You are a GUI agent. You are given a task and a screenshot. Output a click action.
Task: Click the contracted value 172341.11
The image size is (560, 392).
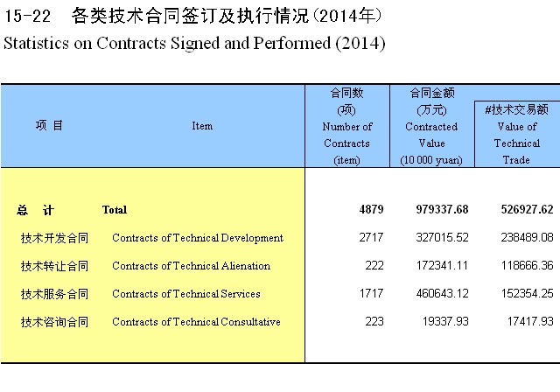coord(442,266)
